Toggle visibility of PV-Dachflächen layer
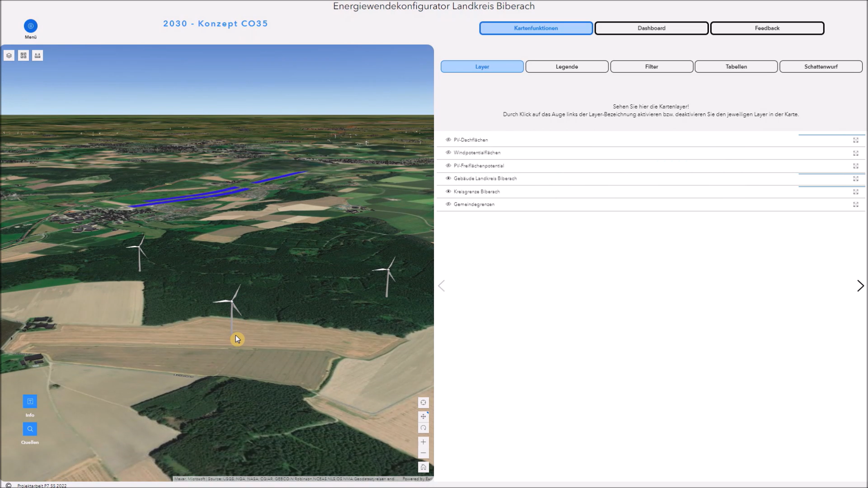Image resolution: width=868 pixels, height=488 pixels. 448,140
